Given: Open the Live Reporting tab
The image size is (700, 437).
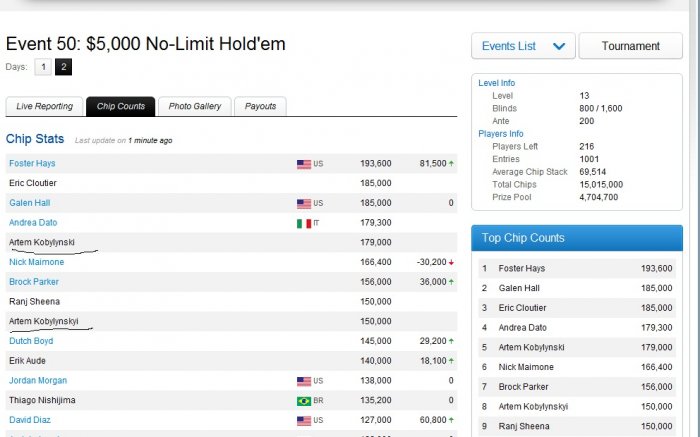Looking at the screenshot, I should click(x=44, y=106).
